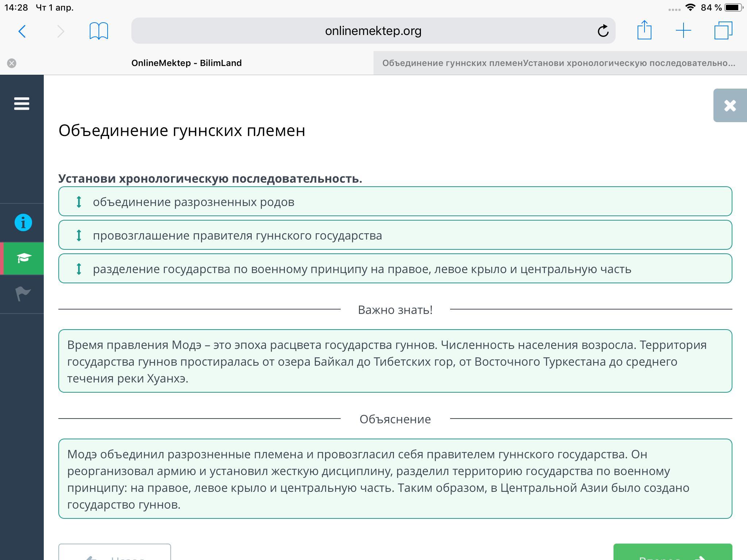
Task: Click the blue info icon in sidebar
Action: click(23, 222)
